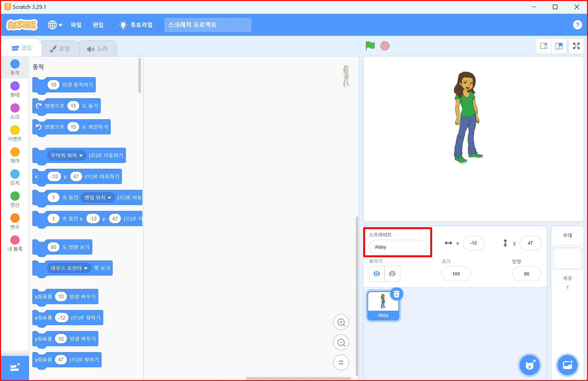The height and width of the screenshot is (381, 588).
Task: Open the choose backdrop button
Action: 568,365
